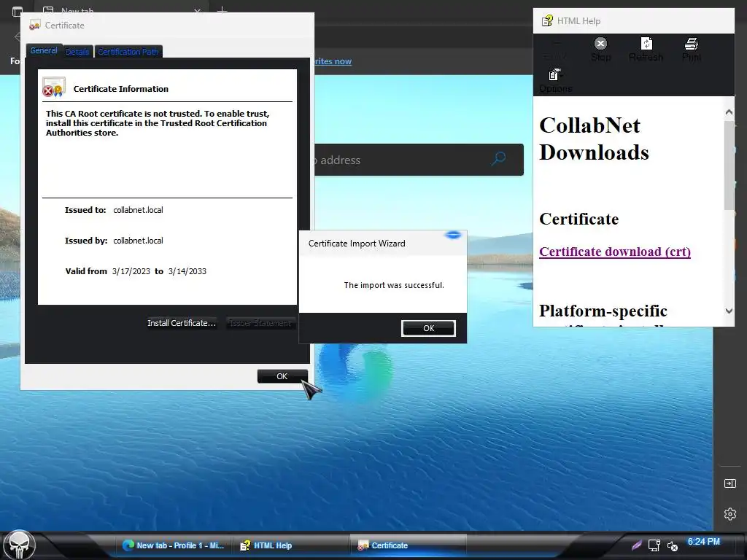The image size is (747, 560).
Task: Click the 'collabnet.local' Issued to value
Action: (138, 210)
